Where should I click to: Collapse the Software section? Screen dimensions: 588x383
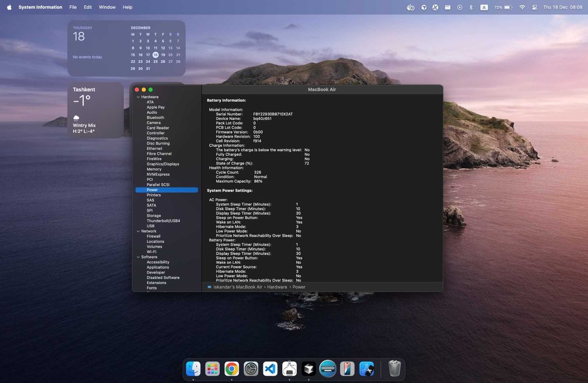pyautogui.click(x=138, y=257)
